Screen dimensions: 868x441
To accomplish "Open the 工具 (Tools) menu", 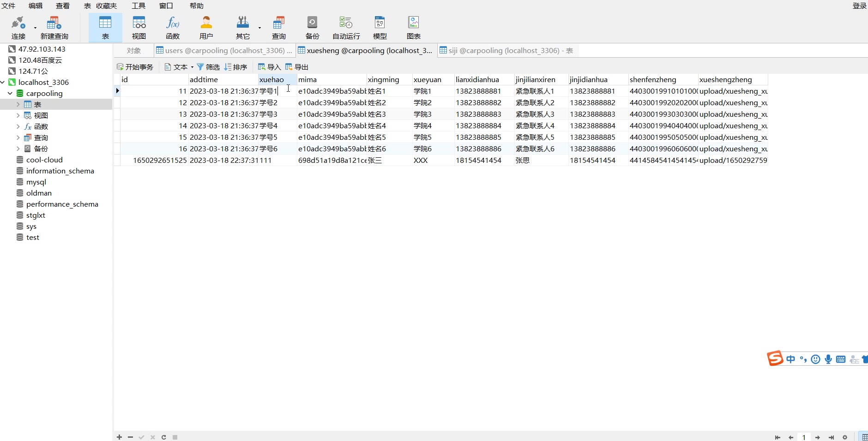I will 139,6.
